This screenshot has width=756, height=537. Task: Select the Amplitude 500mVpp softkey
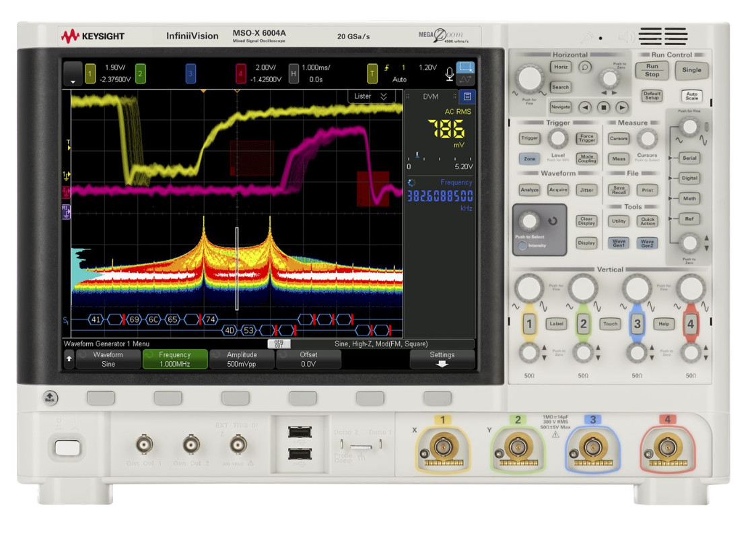(242, 359)
